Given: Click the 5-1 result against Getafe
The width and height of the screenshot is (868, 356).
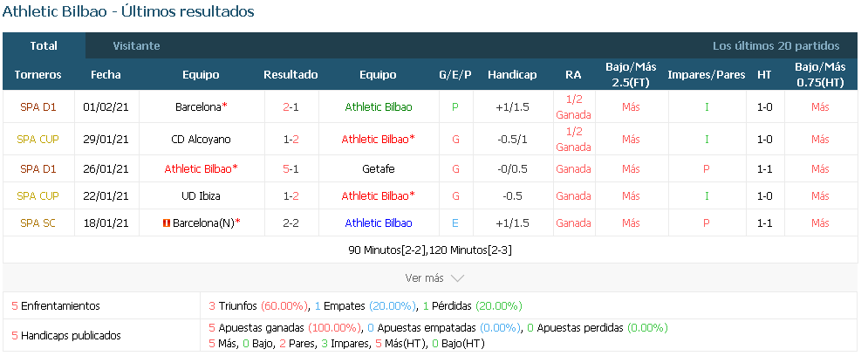Looking at the screenshot, I should click(290, 168).
